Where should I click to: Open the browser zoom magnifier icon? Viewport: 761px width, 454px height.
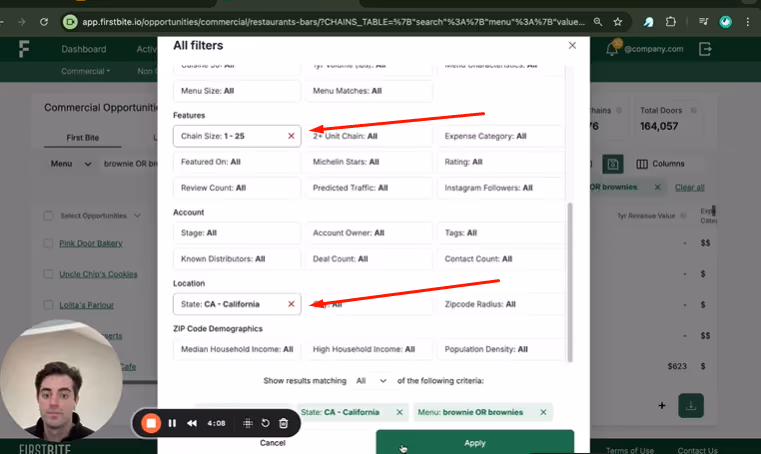pos(598,22)
